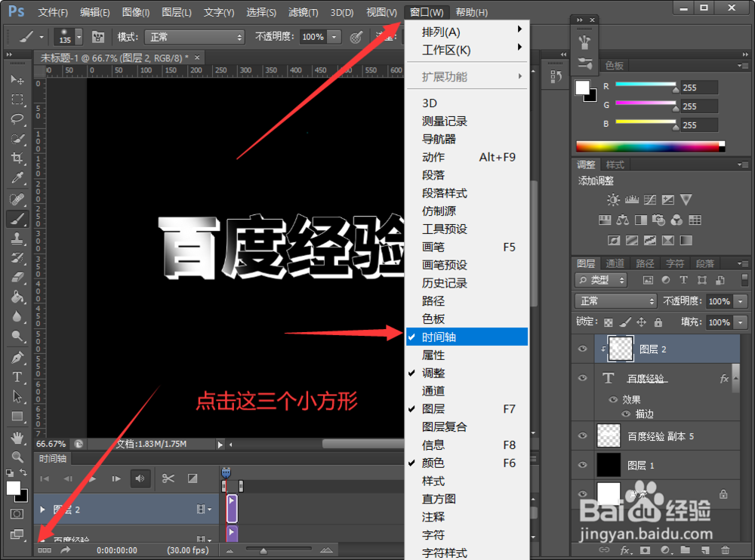Click delete layer trash icon

pos(725,550)
